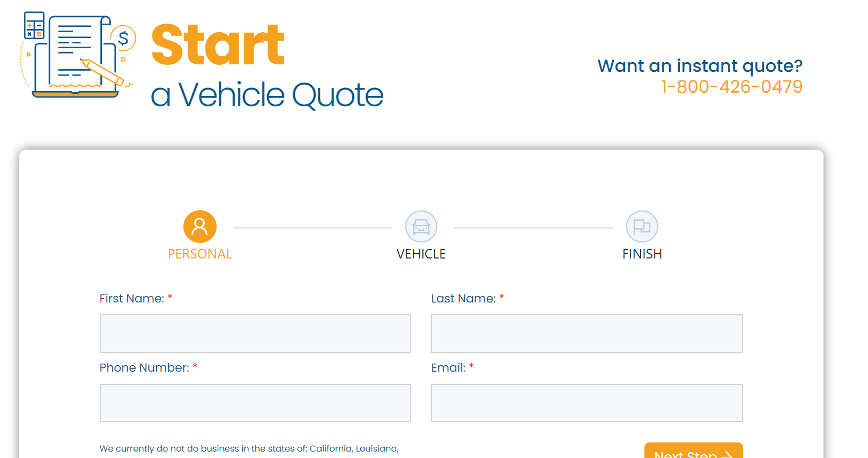Click the dollar sign coin icon

[x=124, y=38]
